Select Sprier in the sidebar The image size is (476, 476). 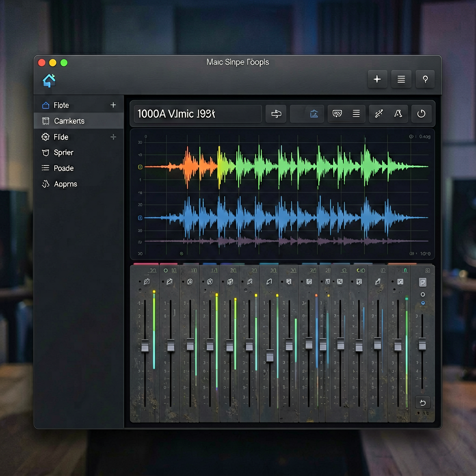79,152
